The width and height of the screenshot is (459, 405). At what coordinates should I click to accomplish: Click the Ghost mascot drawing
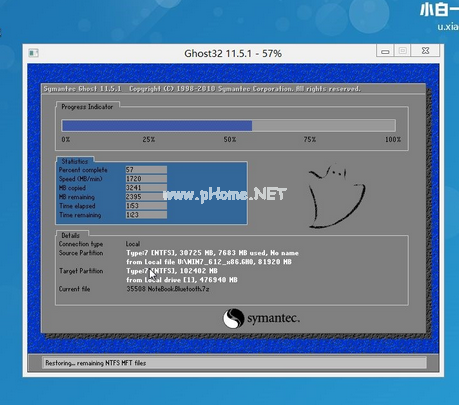pos(336,196)
